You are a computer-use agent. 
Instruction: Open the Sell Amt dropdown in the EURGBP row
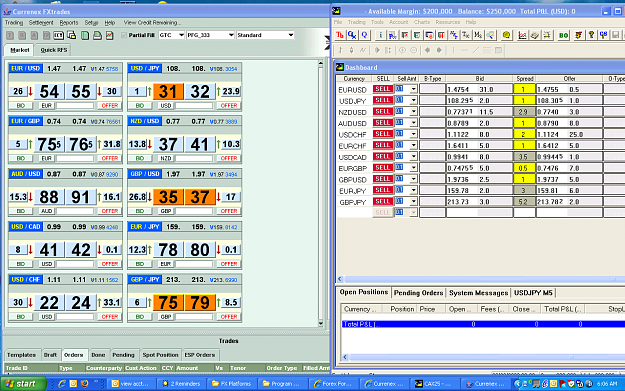click(x=413, y=168)
